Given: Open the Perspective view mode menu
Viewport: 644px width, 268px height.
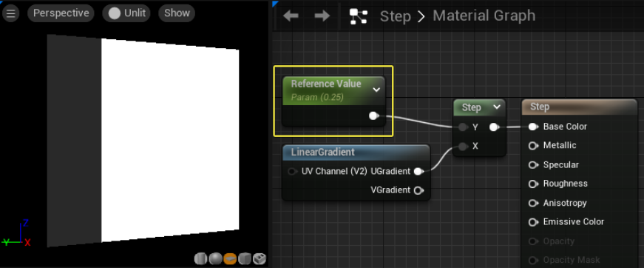Looking at the screenshot, I should (61, 13).
